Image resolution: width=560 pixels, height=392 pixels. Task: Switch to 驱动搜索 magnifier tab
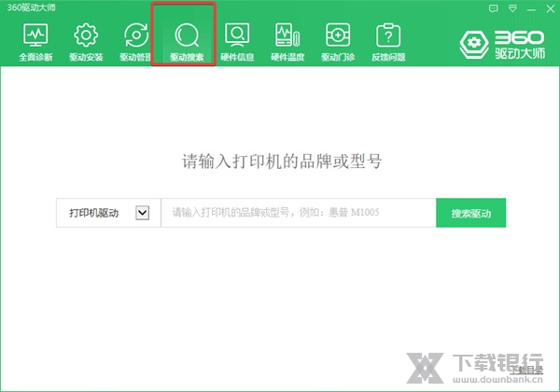coord(187,42)
